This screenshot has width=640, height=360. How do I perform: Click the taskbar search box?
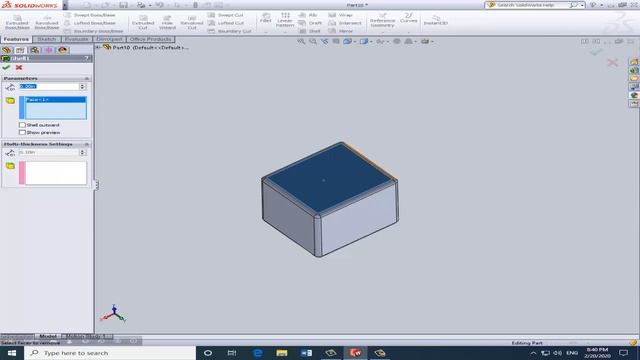pyautogui.click(x=110, y=353)
